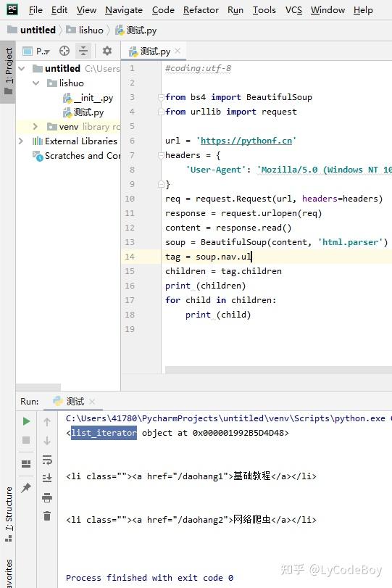Select __init__.py in project tree

[88, 98]
